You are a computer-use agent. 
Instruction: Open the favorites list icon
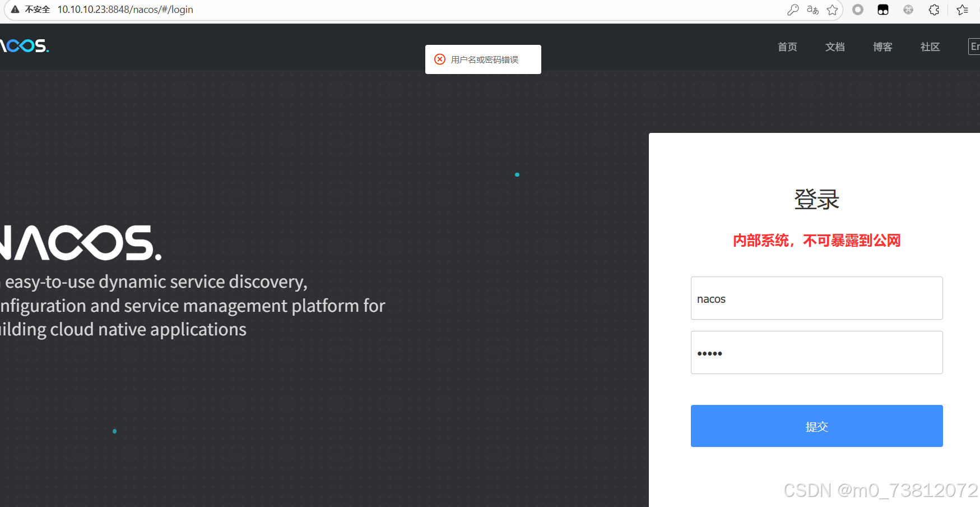point(963,10)
